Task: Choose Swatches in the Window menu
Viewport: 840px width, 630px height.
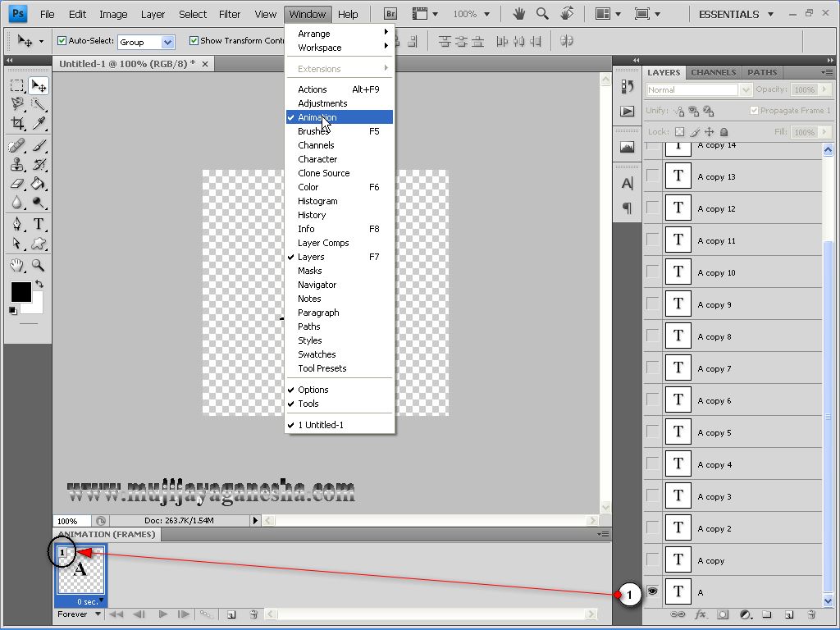Action: (x=340, y=354)
